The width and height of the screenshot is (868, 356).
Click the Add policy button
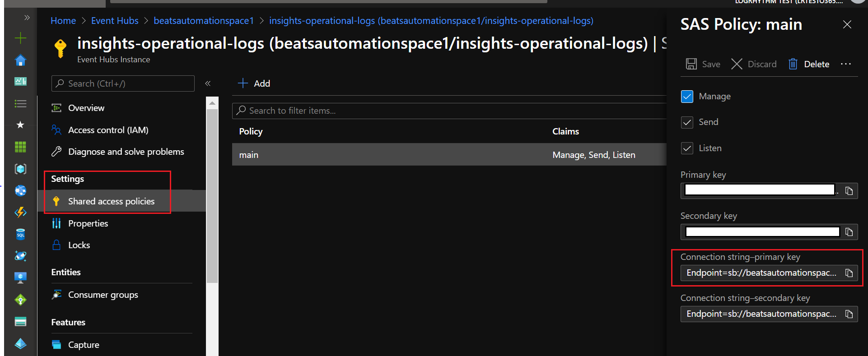[254, 83]
